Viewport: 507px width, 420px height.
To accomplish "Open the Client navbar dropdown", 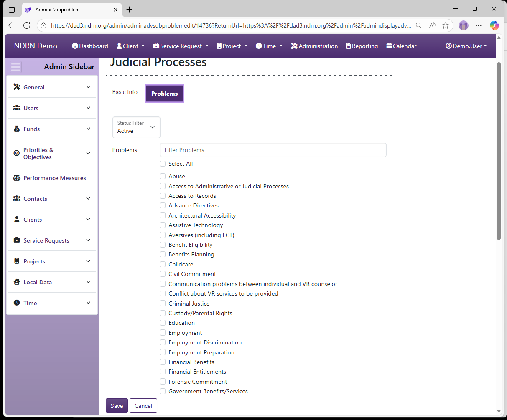I will click(130, 46).
